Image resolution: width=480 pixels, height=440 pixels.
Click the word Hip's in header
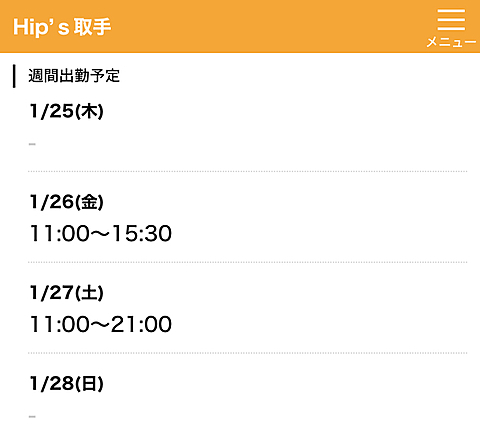point(41,27)
